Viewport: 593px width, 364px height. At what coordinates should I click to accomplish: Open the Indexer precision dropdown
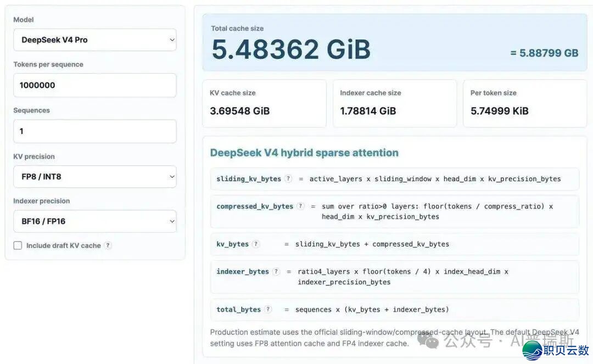[x=94, y=221]
